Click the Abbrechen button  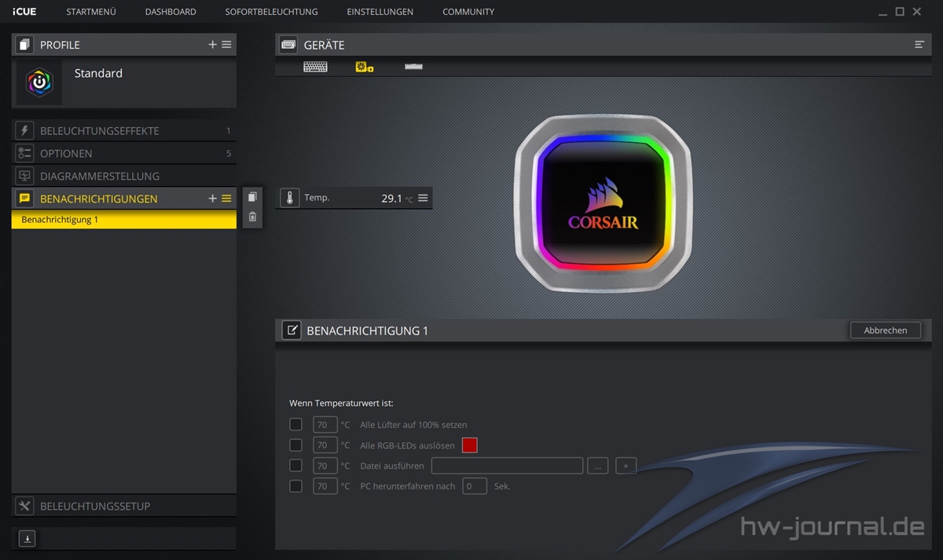coord(886,331)
